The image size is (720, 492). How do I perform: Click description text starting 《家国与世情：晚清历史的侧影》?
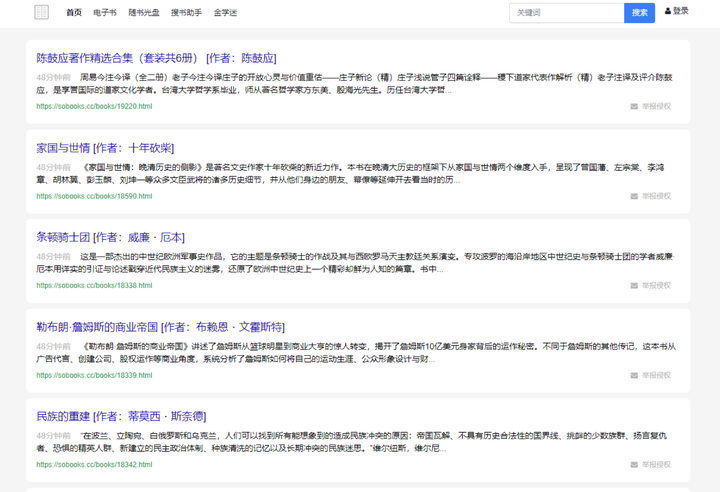(x=351, y=173)
